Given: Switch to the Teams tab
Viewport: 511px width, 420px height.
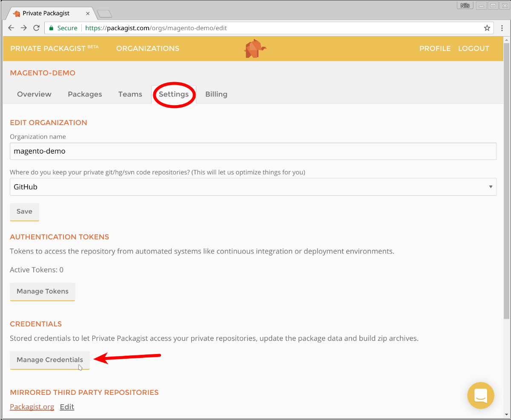Looking at the screenshot, I should 130,94.
